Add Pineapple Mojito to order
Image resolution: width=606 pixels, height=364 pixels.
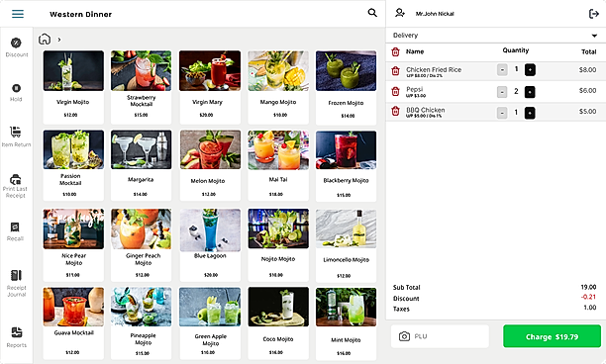click(x=141, y=323)
